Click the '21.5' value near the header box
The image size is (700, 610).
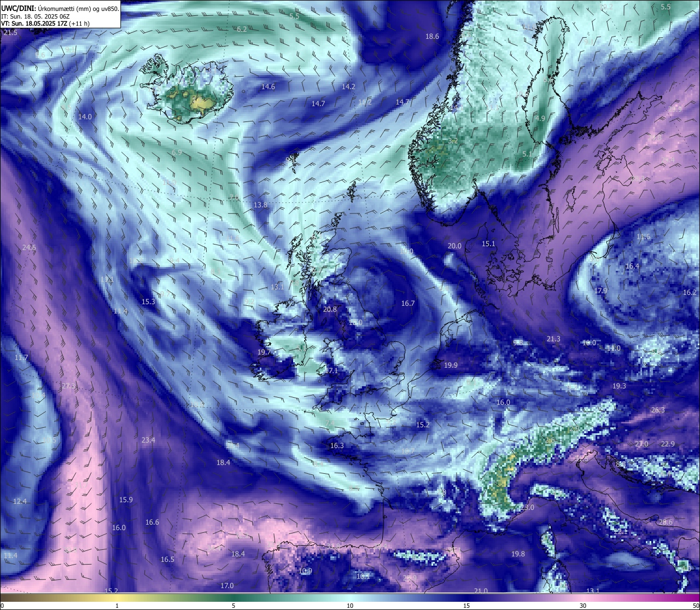[x=10, y=33]
